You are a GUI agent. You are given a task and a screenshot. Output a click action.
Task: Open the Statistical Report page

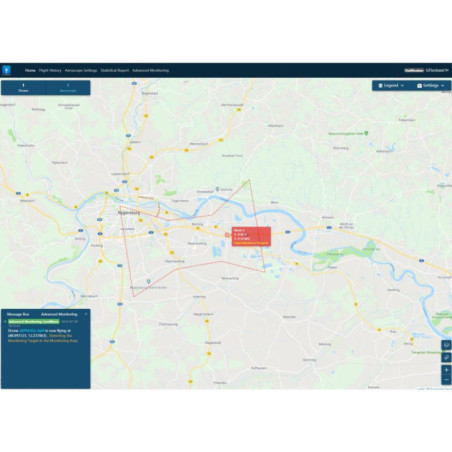115,71
